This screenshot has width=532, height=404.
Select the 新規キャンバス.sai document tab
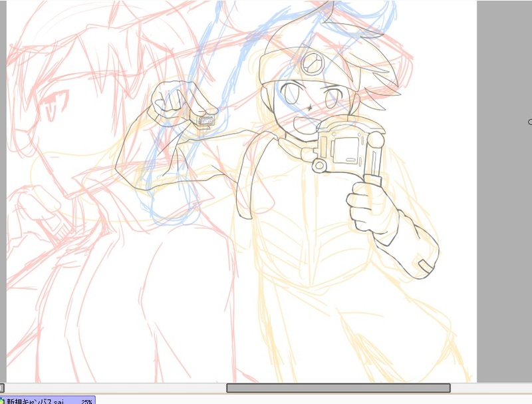pyautogui.click(x=47, y=400)
